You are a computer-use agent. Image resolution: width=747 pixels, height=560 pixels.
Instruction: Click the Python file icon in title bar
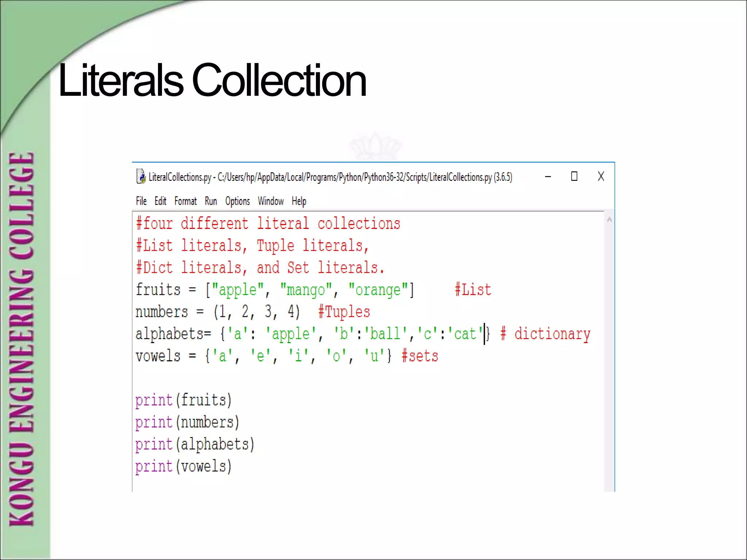pyautogui.click(x=141, y=176)
